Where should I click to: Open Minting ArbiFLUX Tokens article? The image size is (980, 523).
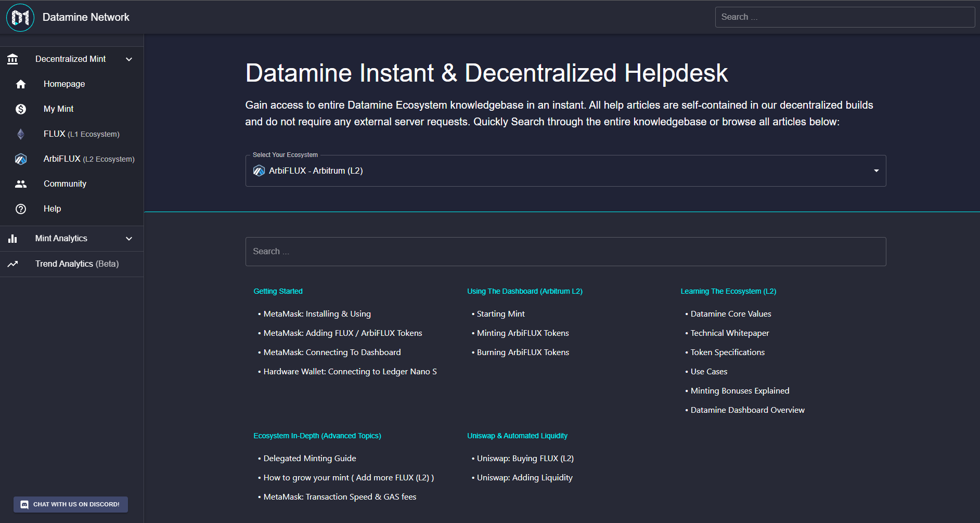(x=523, y=333)
